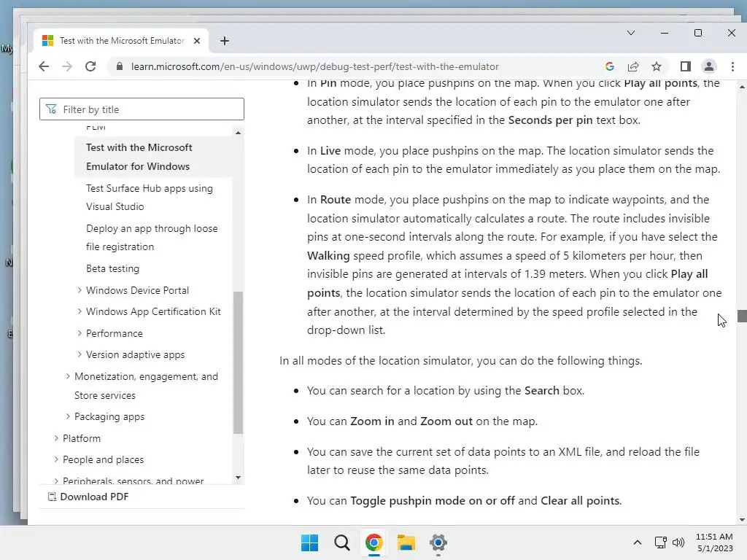Share this page via share icon
This screenshot has width=747, height=560.
click(633, 66)
